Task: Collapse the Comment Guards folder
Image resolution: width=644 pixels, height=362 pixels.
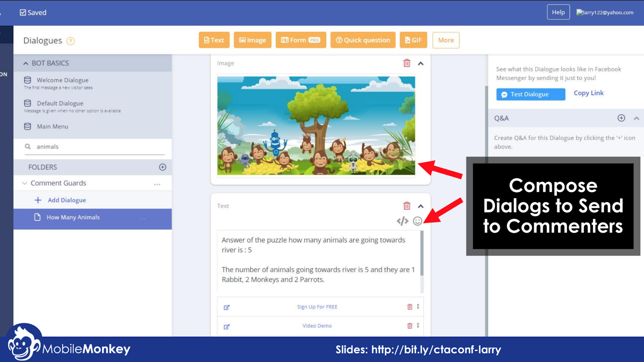Action: coord(25,183)
